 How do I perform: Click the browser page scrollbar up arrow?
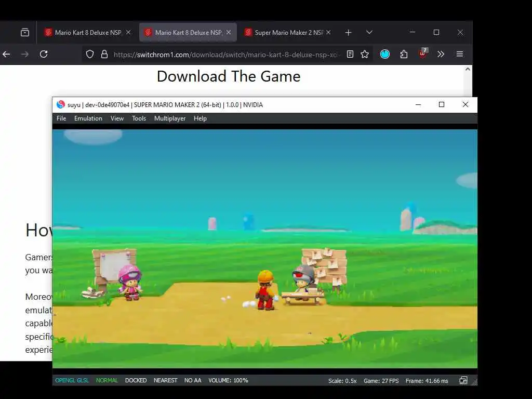[x=468, y=69]
